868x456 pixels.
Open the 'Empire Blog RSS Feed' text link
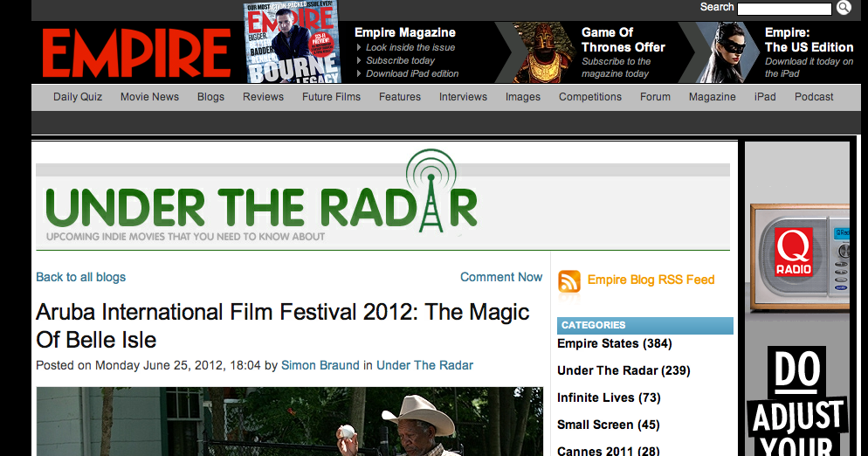point(651,280)
